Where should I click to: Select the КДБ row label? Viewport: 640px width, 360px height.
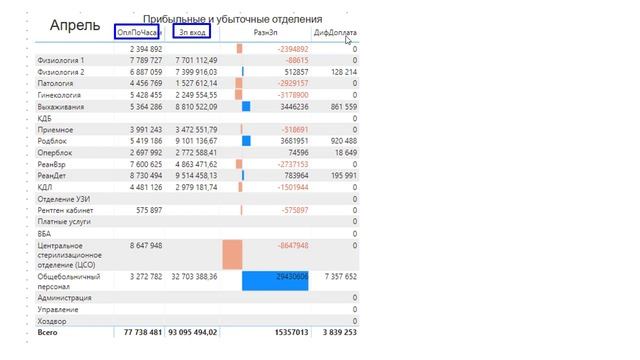(44, 118)
